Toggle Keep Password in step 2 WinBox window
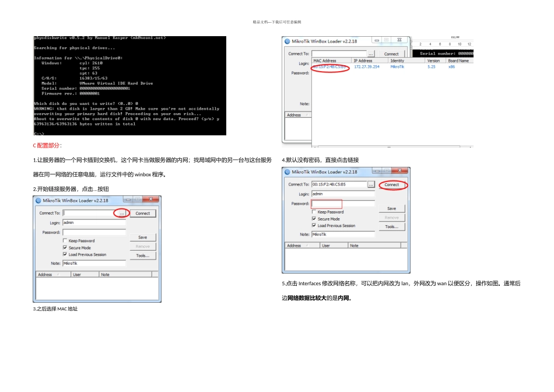 coord(65,241)
